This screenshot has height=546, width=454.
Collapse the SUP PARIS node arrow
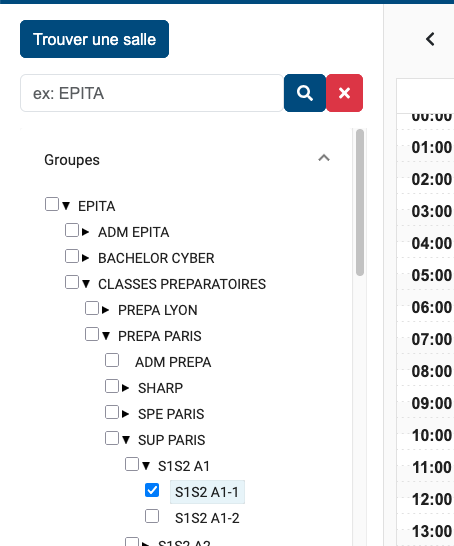coord(126,440)
